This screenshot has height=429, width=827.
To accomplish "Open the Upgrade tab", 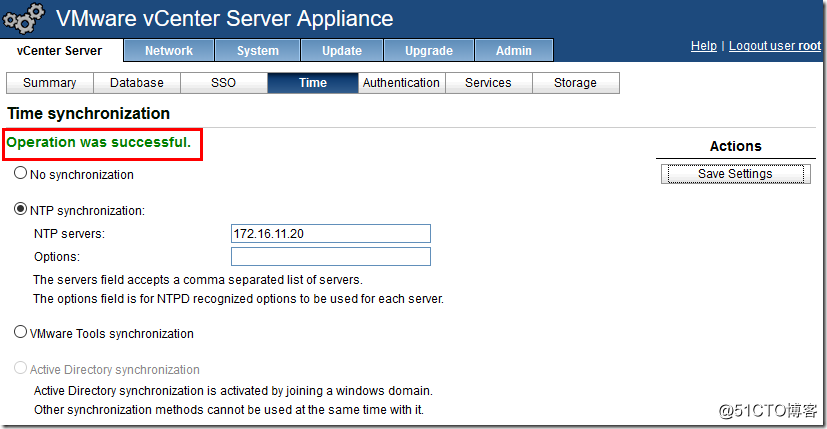I will [429, 51].
